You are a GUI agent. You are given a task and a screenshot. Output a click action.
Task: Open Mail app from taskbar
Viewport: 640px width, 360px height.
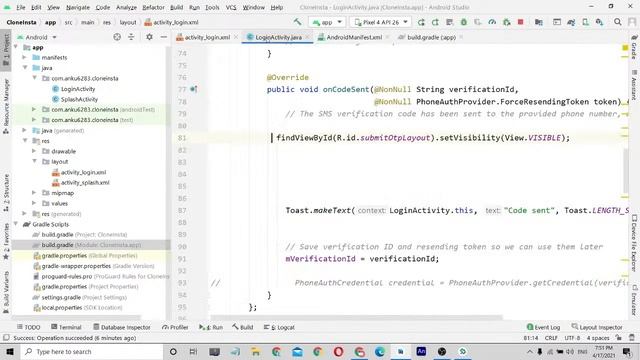(297, 351)
